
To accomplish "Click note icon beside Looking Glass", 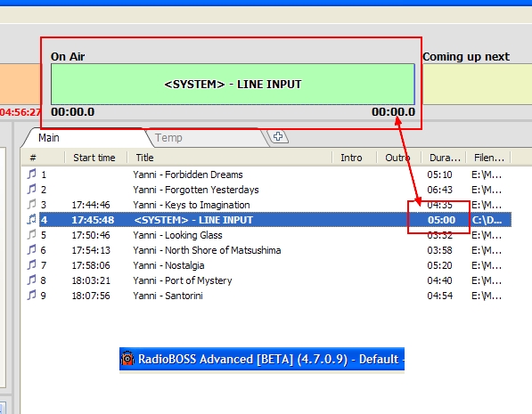I will tap(31, 235).
